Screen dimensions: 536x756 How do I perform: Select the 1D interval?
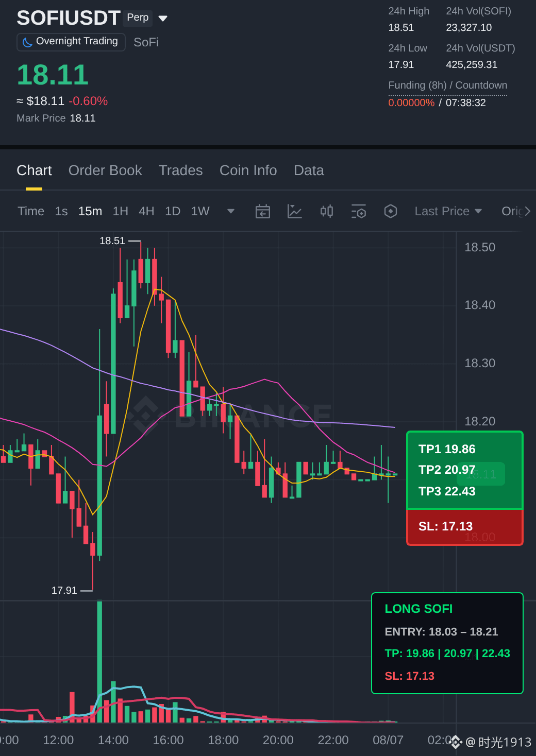coord(173,211)
